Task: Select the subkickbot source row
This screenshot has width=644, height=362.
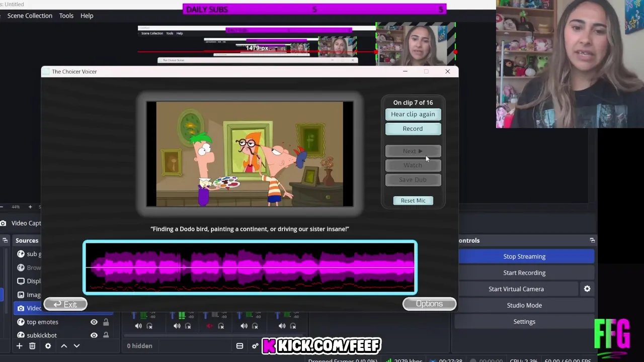Action: coord(63,335)
